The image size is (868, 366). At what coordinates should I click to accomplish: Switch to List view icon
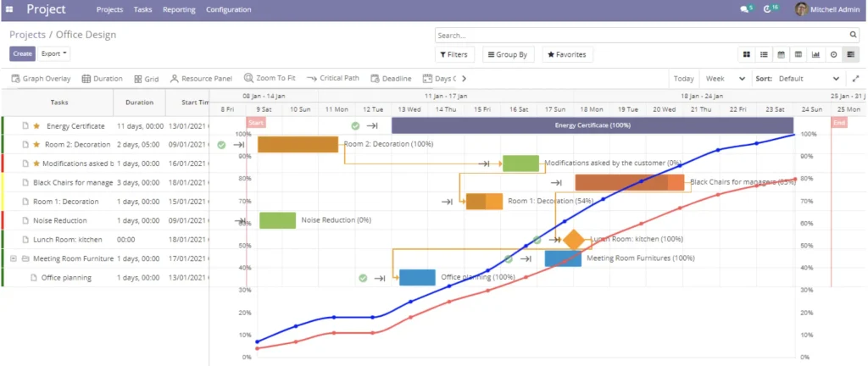click(x=765, y=54)
